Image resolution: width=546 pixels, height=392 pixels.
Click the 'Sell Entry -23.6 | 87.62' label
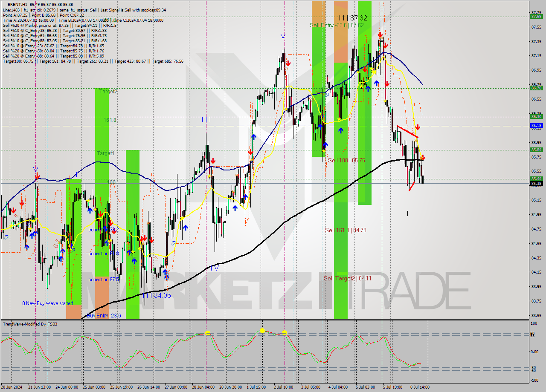click(x=337, y=26)
